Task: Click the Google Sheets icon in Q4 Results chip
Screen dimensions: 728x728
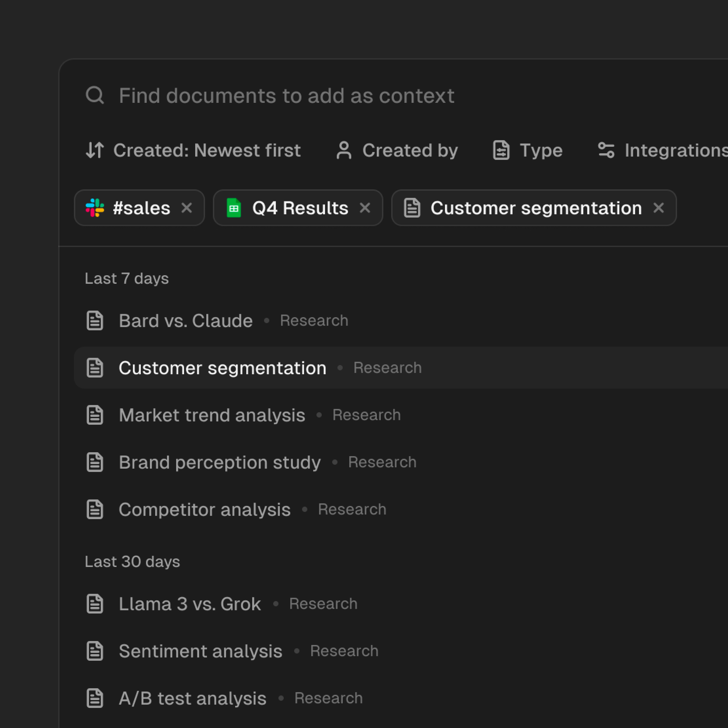Action: point(234,208)
